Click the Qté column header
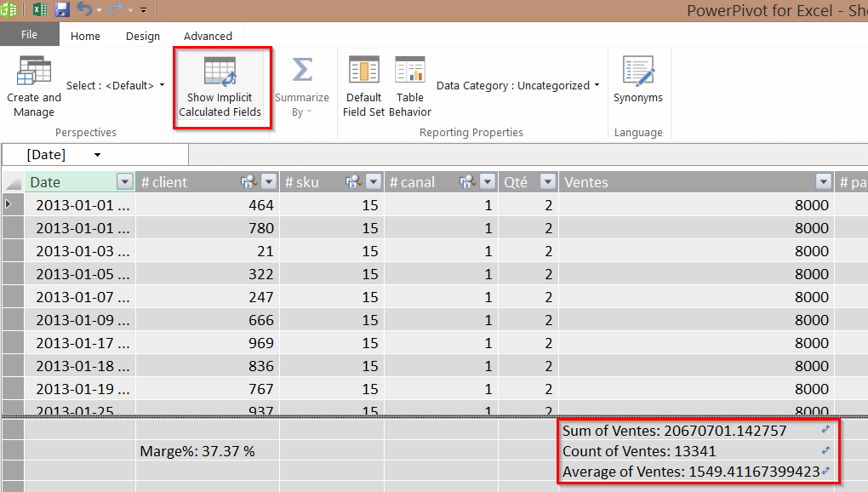Viewport: 868px width, 492px height. point(516,182)
